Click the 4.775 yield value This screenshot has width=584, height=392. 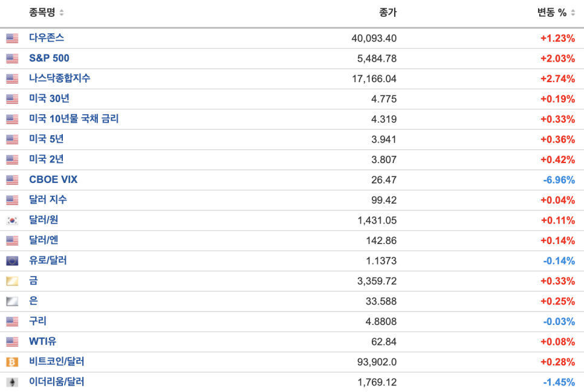tap(384, 99)
